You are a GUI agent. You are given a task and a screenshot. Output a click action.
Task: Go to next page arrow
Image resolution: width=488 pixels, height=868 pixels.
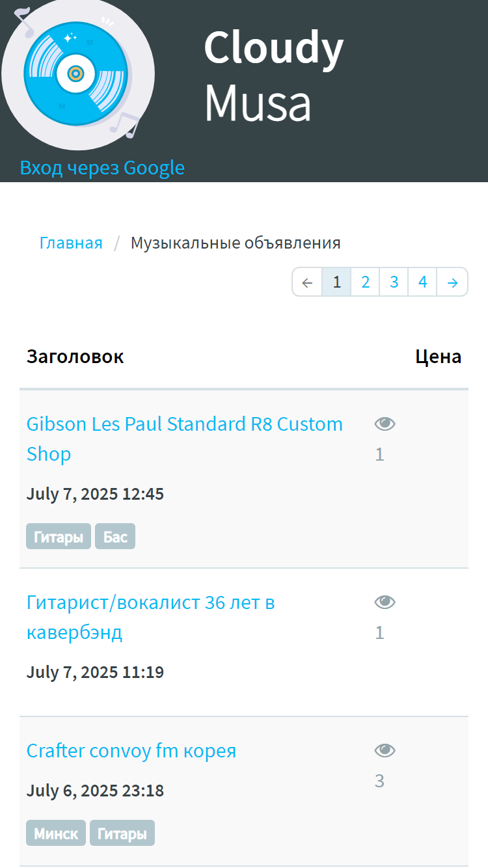coord(453,282)
